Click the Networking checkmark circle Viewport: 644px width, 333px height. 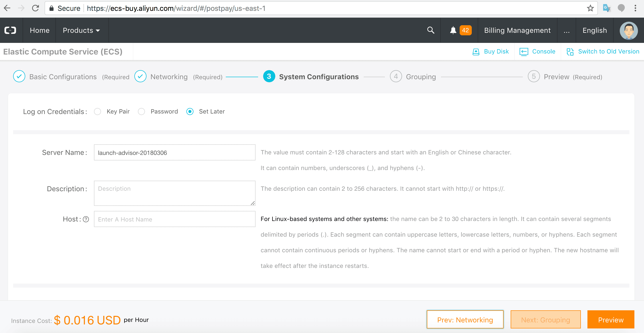point(140,76)
